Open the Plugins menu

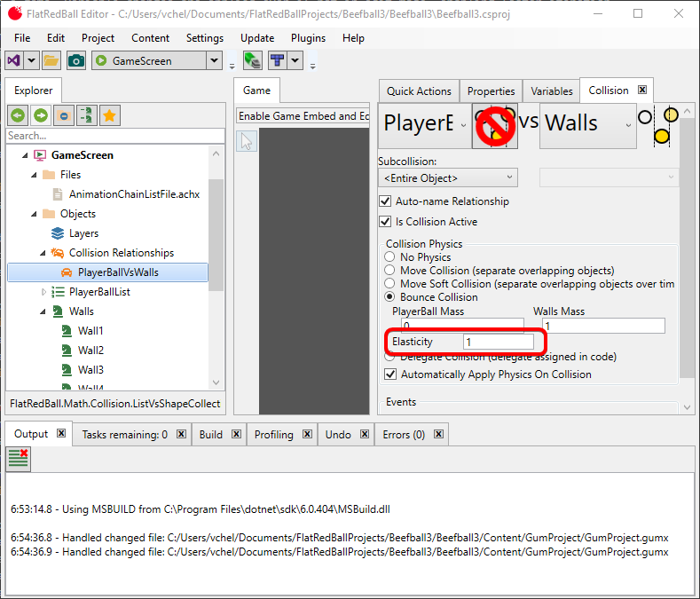pyautogui.click(x=308, y=38)
